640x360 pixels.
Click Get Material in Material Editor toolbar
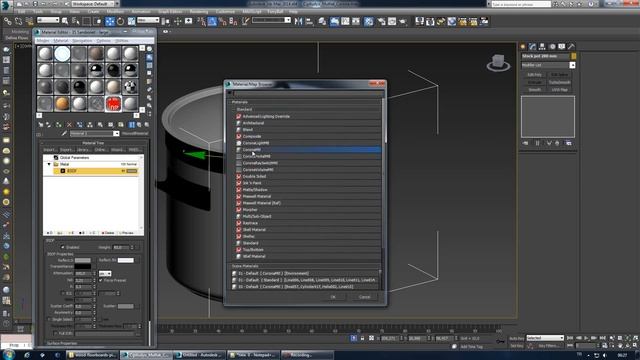41,124
